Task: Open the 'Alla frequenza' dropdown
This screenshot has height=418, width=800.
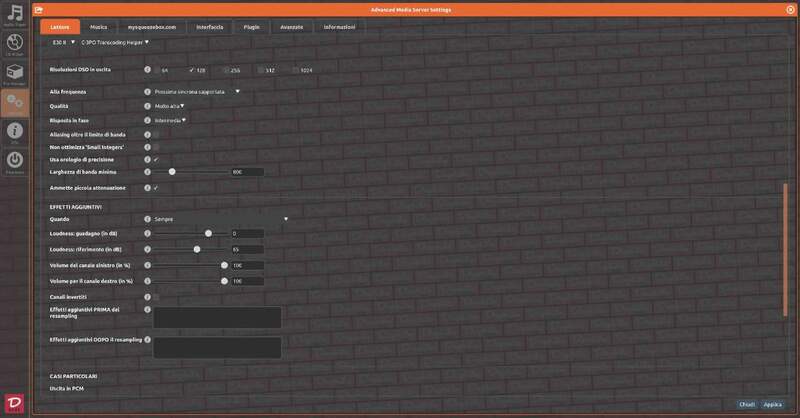Action: (196, 91)
